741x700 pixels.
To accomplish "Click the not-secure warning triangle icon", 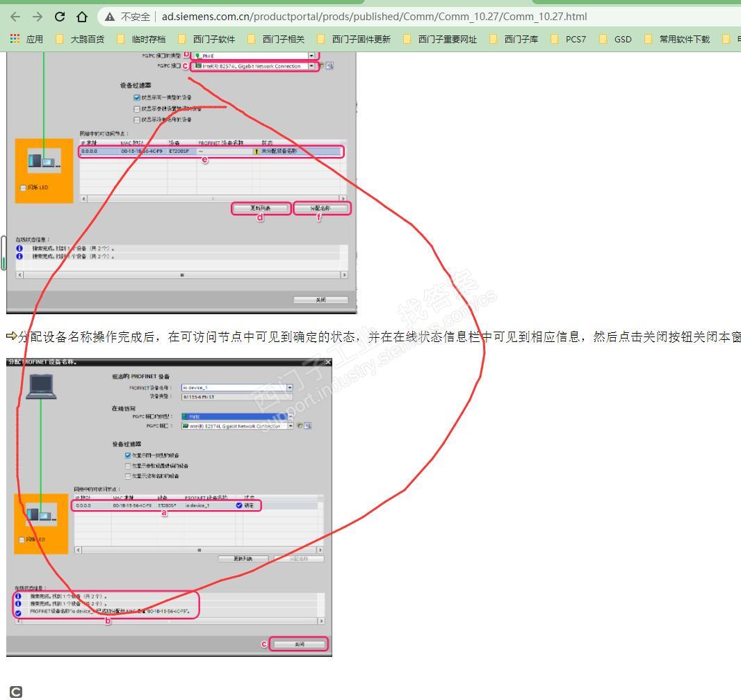I will (x=110, y=17).
